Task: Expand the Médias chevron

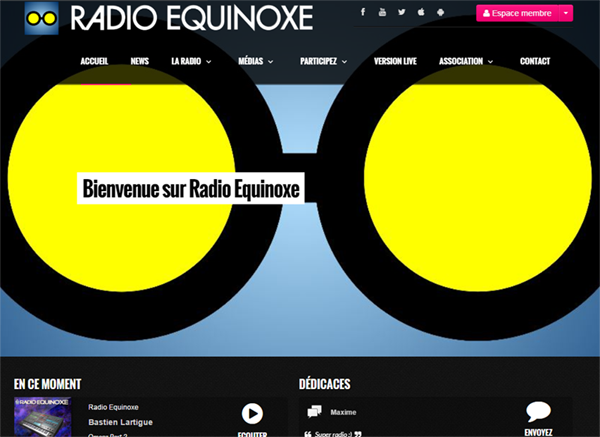Action: coord(271,62)
